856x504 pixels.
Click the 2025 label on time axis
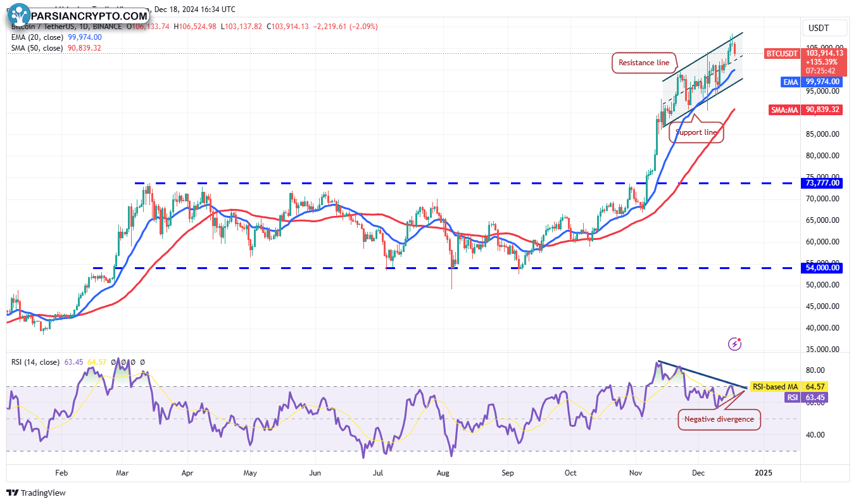coord(764,472)
